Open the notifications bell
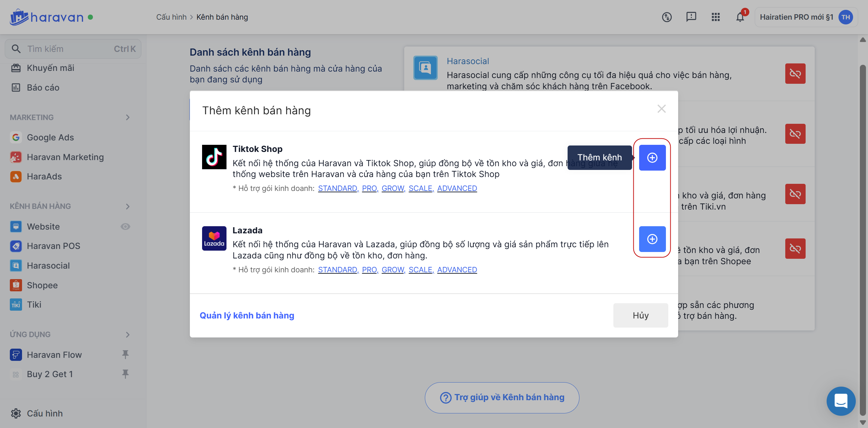Viewport: 868px width, 428px height. tap(740, 17)
